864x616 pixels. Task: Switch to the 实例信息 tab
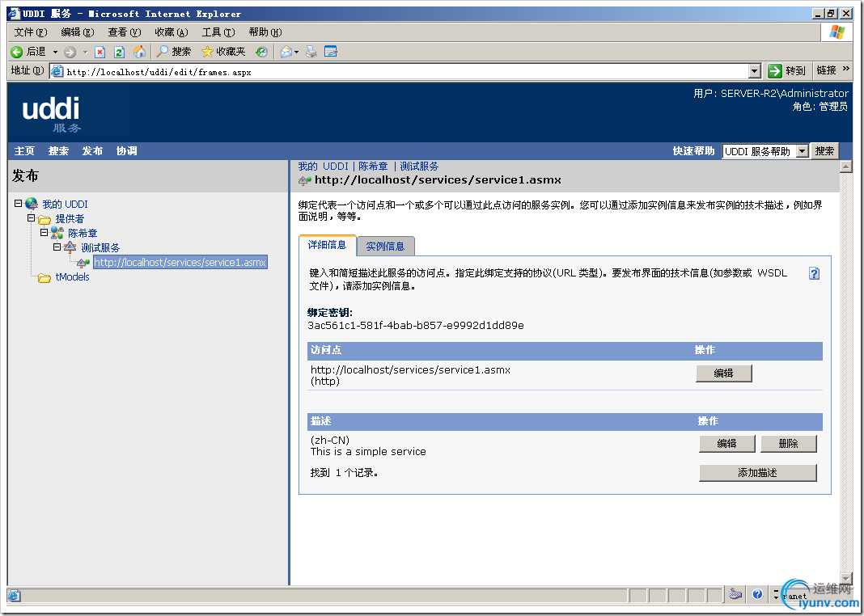385,246
